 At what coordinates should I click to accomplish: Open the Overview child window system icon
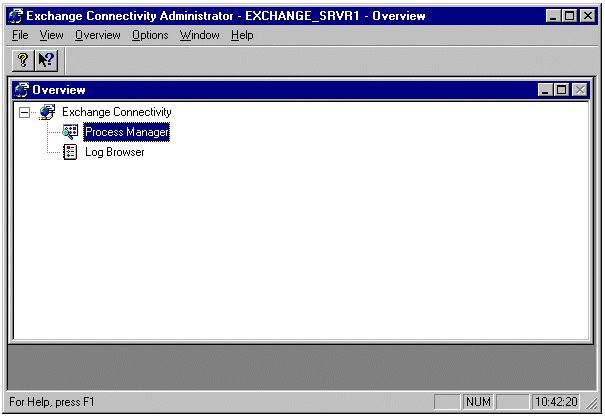[22, 90]
